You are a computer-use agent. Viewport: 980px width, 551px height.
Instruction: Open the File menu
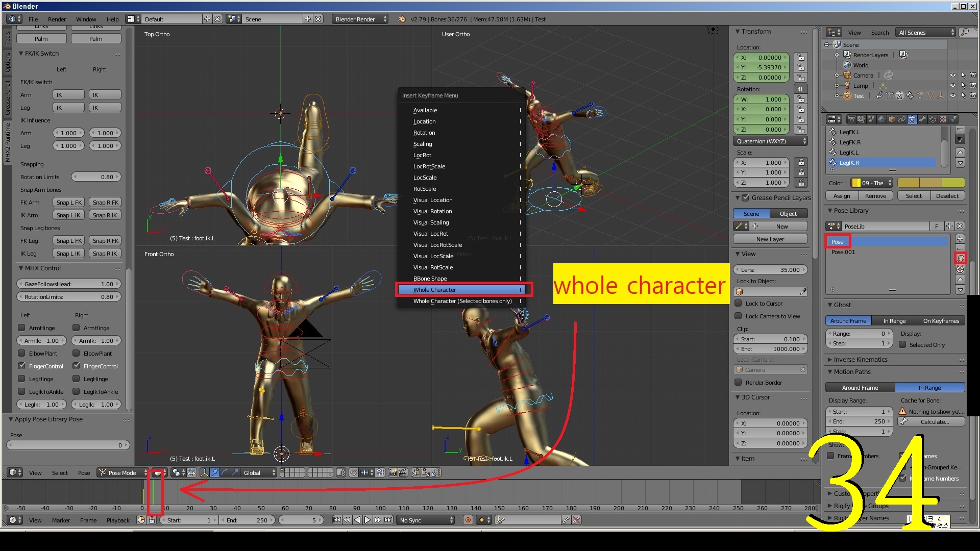point(33,19)
